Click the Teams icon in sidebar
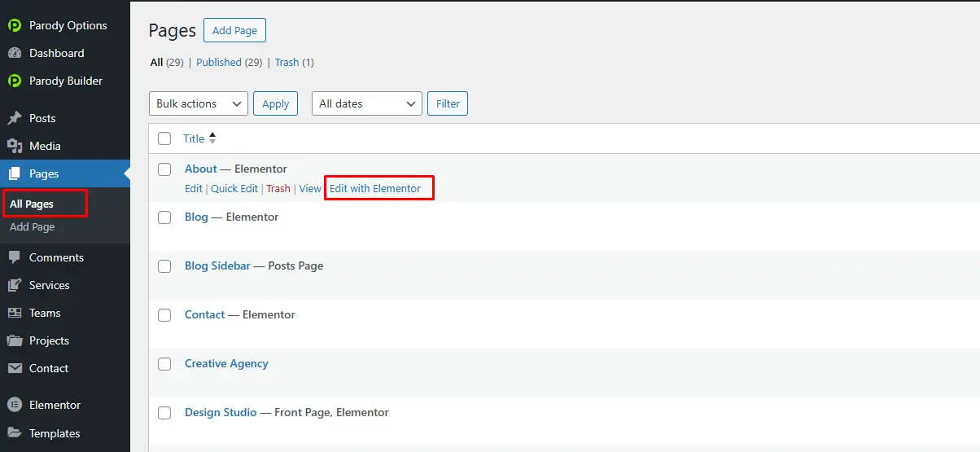980x452 pixels. pyautogui.click(x=15, y=313)
